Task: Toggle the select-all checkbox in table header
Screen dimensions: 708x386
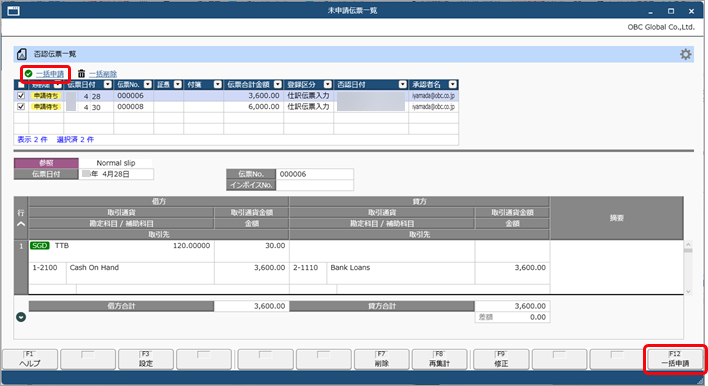Action: 21,84
